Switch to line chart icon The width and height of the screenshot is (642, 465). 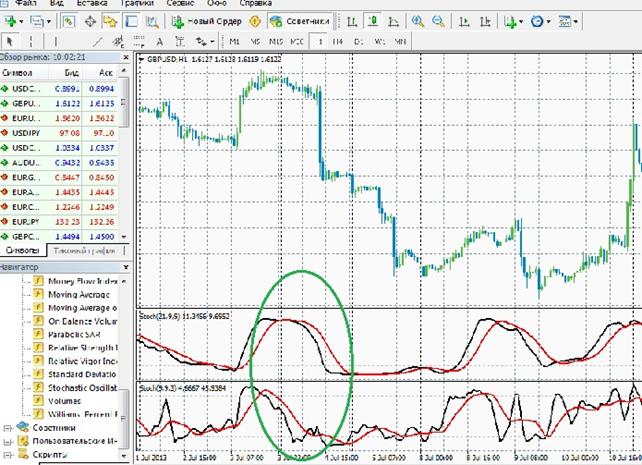393,21
